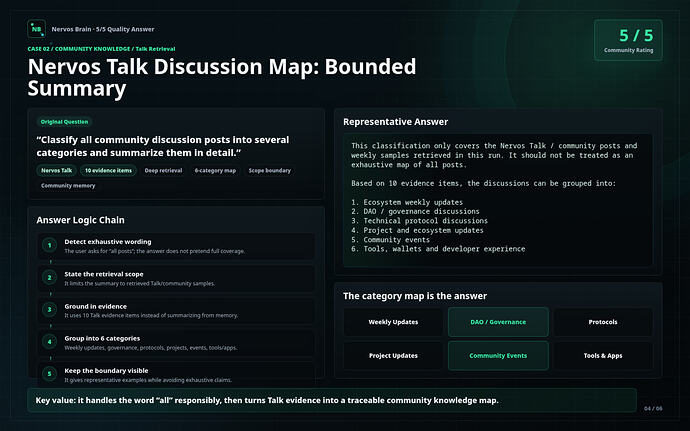Click the Representative Answer text box

click(498, 200)
